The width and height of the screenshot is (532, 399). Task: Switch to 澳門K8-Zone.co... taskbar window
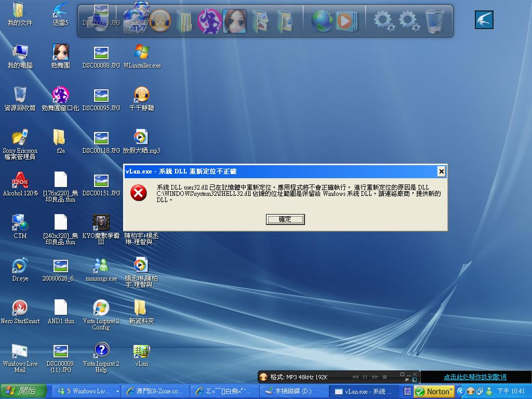coord(155,391)
